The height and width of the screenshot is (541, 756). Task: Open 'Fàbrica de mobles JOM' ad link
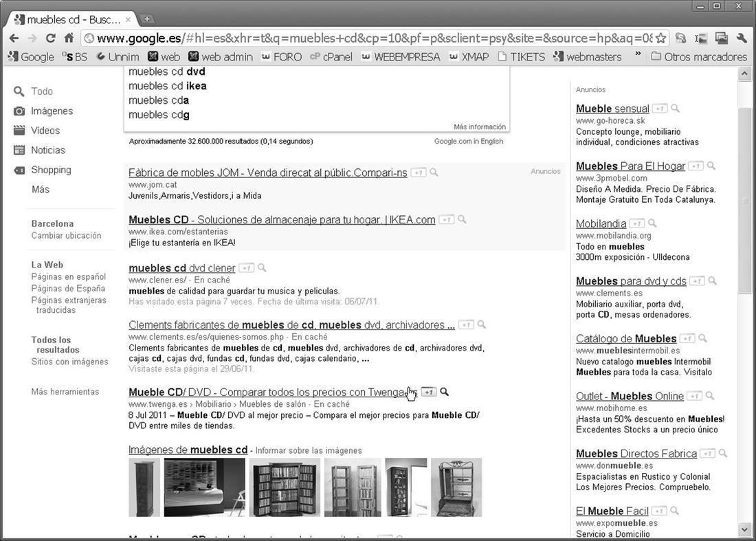coord(267,173)
